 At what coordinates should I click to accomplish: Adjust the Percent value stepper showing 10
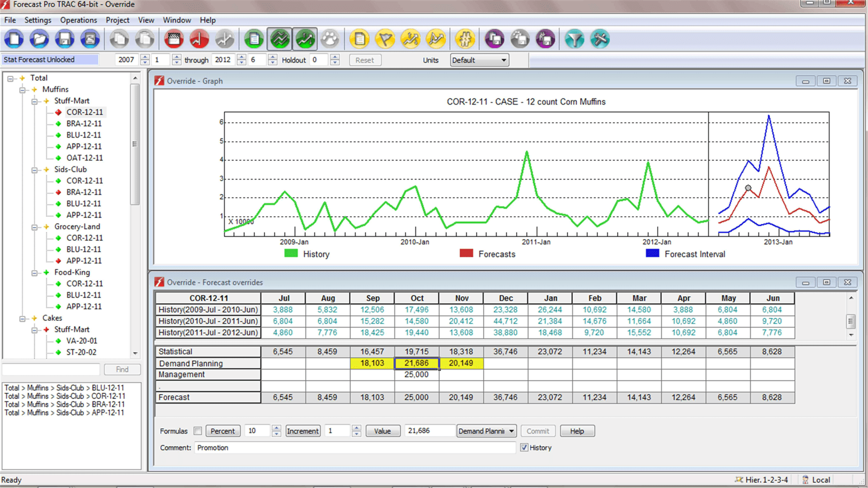[277, 431]
